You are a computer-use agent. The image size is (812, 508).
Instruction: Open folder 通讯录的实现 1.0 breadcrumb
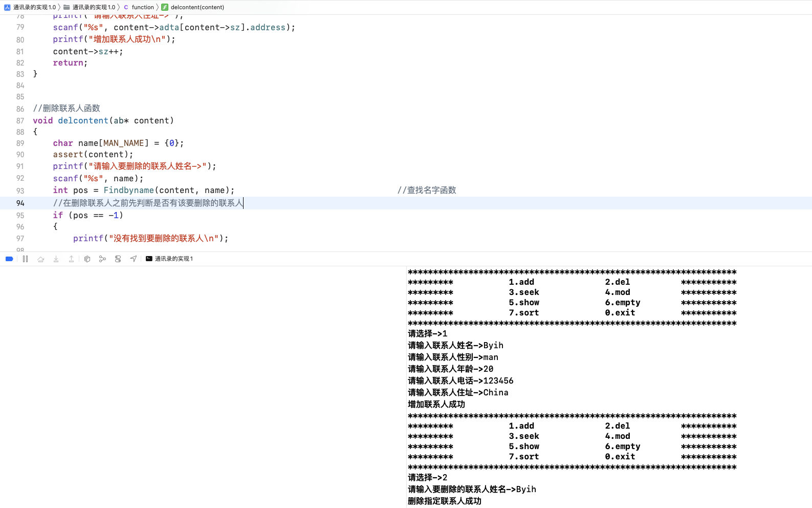[94, 7]
